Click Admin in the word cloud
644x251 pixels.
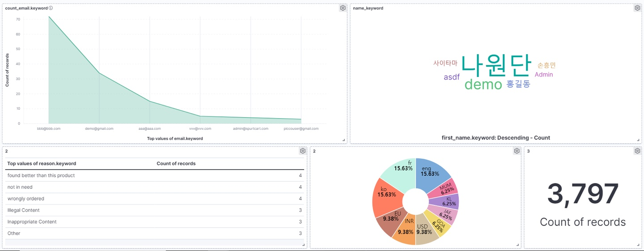click(x=544, y=75)
